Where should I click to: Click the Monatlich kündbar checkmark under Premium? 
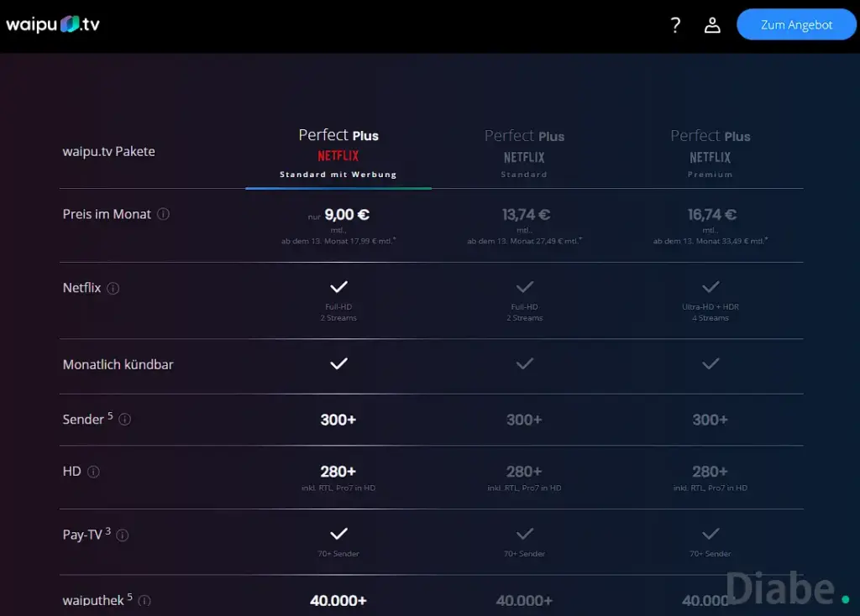(x=710, y=364)
